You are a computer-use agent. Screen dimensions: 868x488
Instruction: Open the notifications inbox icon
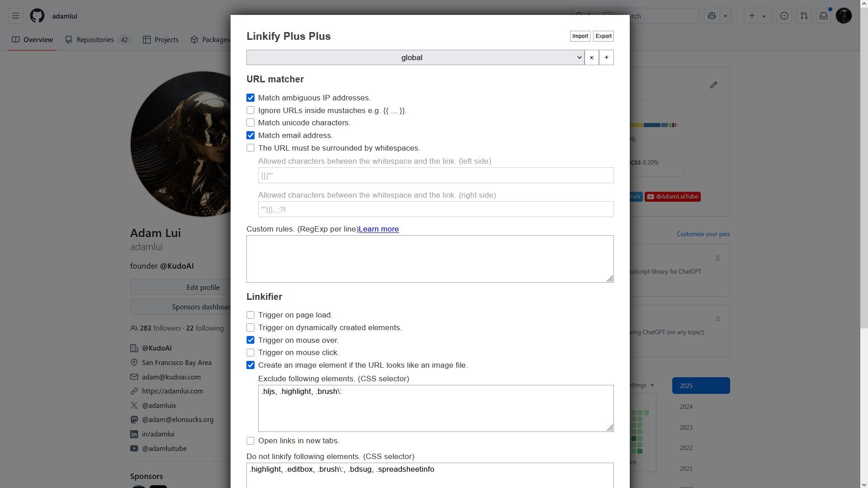pos(824,16)
